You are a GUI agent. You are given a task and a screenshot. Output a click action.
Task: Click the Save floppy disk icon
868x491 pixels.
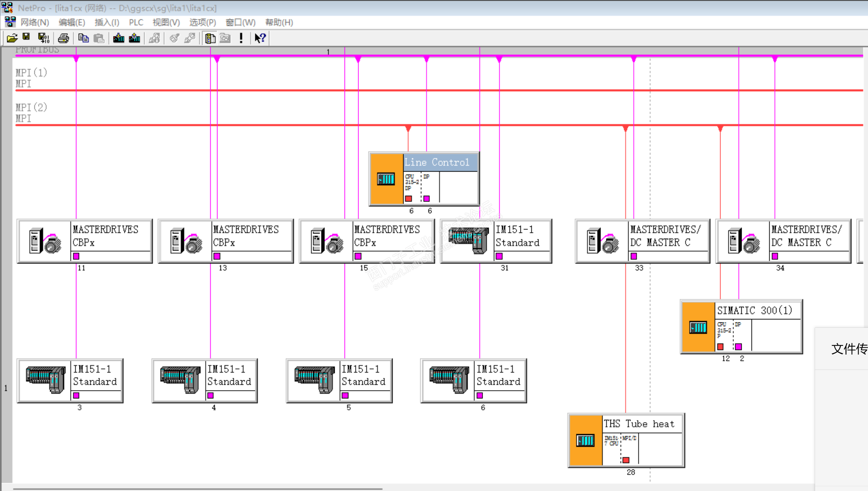(26, 37)
